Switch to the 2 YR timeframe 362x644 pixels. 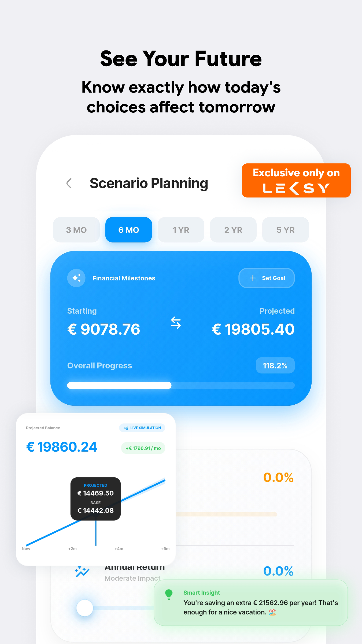[x=233, y=230]
